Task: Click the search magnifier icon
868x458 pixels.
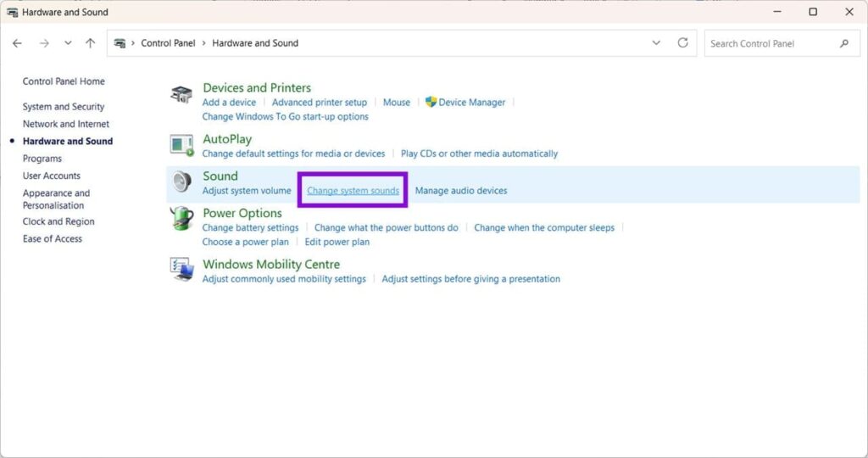Action: coord(844,43)
